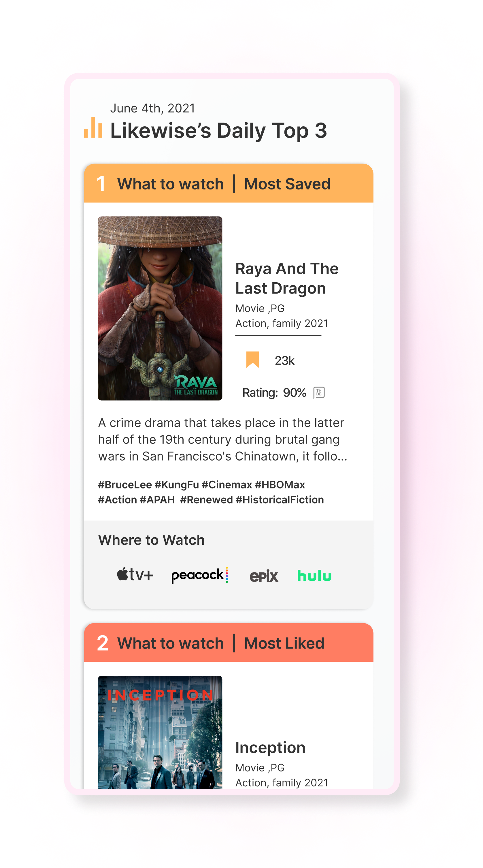Expand the truncated crime drama description
This screenshot has width=483, height=868.
[x=223, y=439]
